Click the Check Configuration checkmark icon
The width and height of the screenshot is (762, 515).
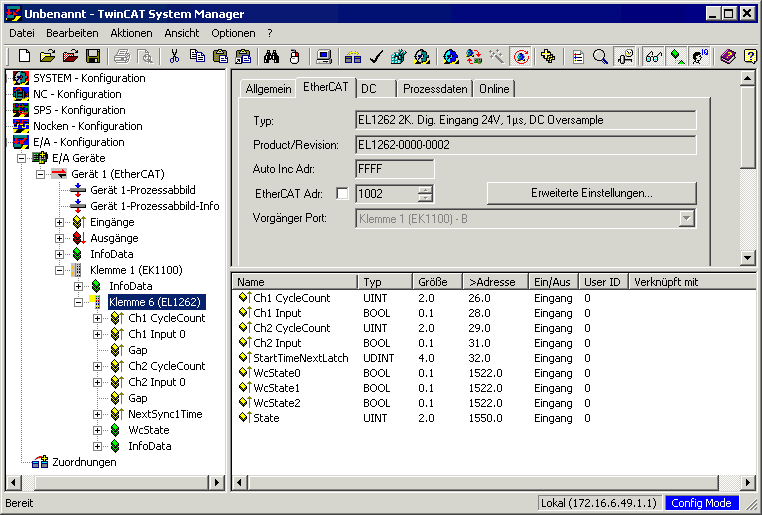click(376, 57)
